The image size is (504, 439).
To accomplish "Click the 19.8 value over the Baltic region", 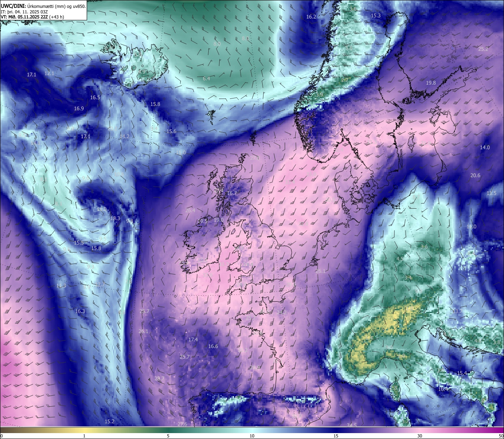I will 431,83.
